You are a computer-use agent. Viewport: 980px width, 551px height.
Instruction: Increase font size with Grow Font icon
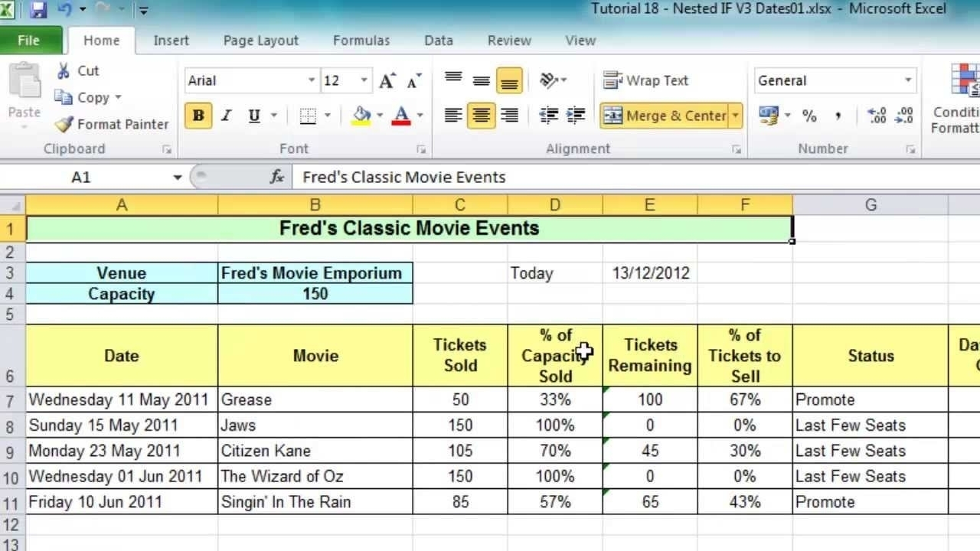pos(387,80)
